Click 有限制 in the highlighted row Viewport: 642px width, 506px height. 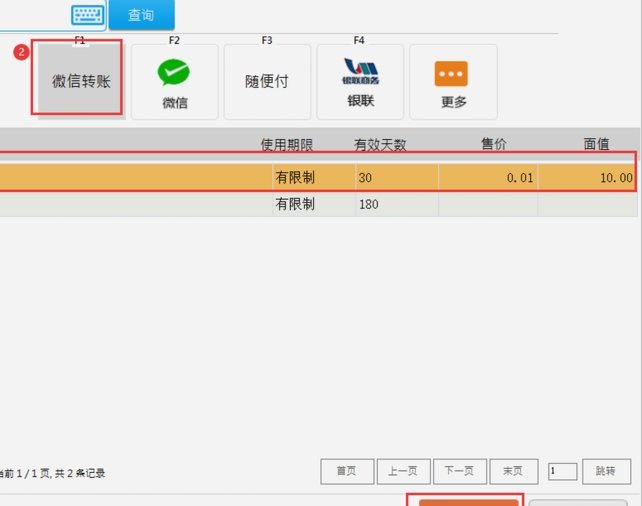[295, 177]
